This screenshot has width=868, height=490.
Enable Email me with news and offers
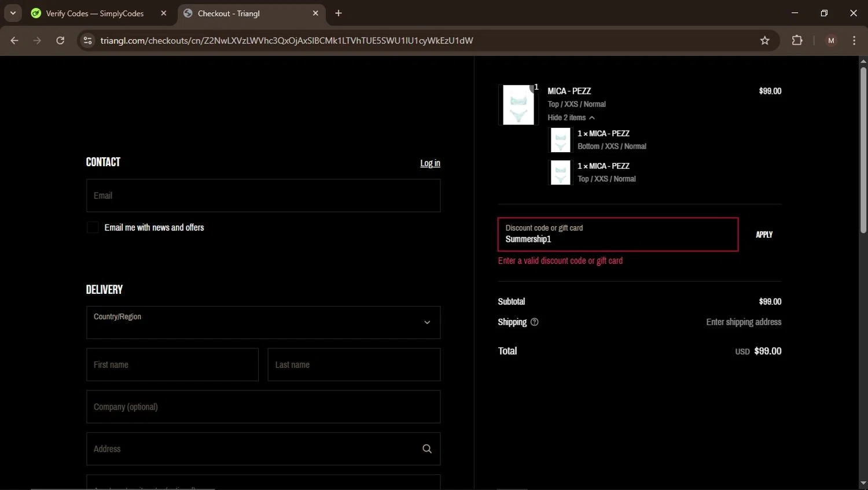[x=93, y=227]
